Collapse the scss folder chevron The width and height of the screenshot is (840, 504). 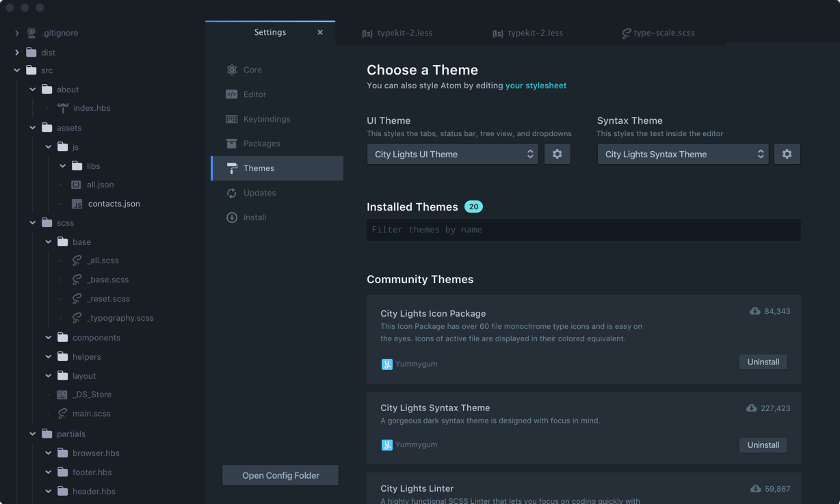click(33, 223)
